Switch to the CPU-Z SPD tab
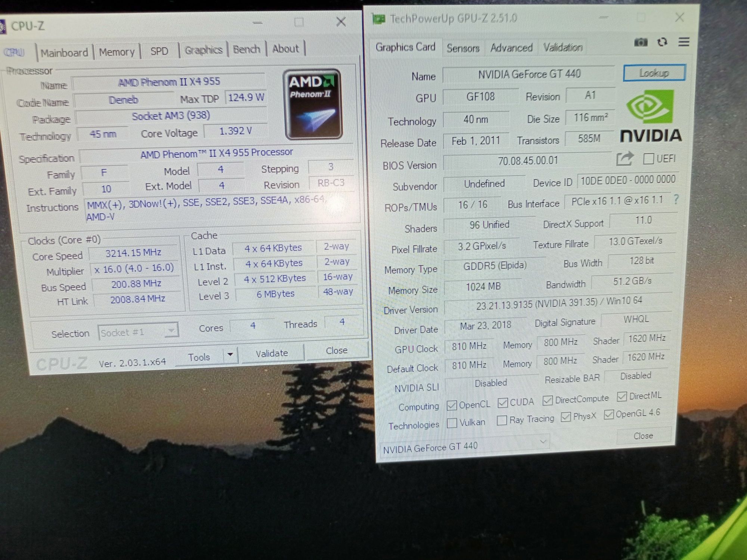The width and height of the screenshot is (747, 560). (159, 51)
